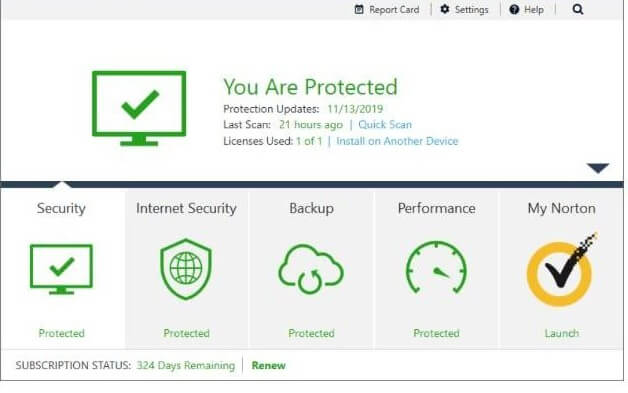Click the Help text label

[534, 10]
